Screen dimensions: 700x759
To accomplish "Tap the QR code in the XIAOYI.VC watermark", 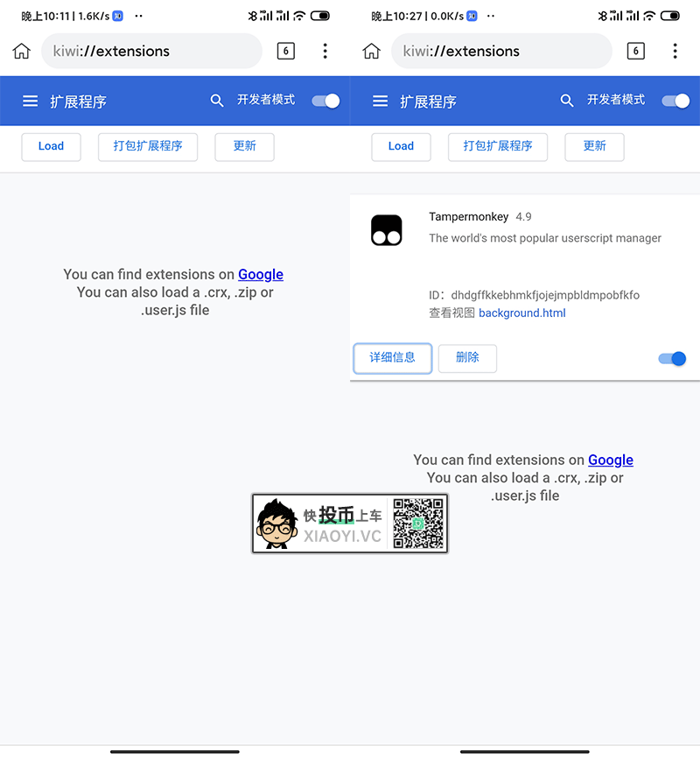I will pyautogui.click(x=417, y=524).
